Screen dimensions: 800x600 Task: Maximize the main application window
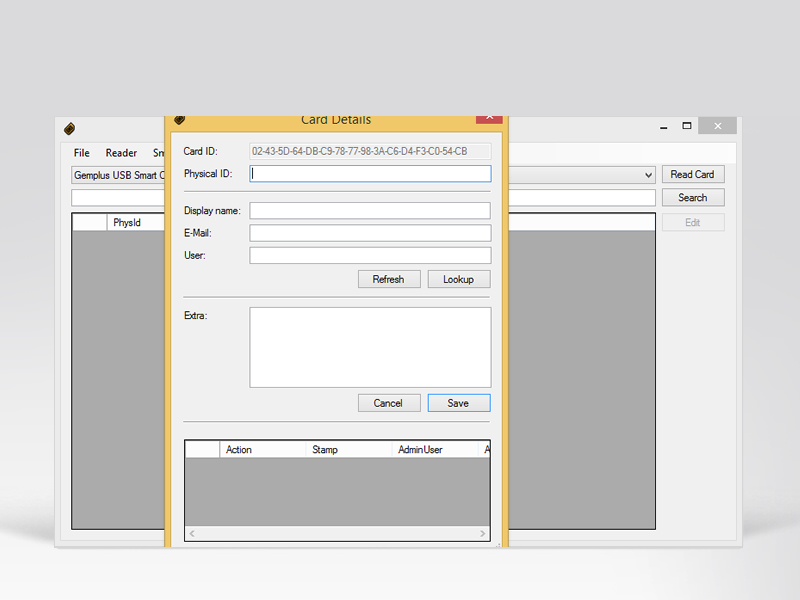point(687,126)
